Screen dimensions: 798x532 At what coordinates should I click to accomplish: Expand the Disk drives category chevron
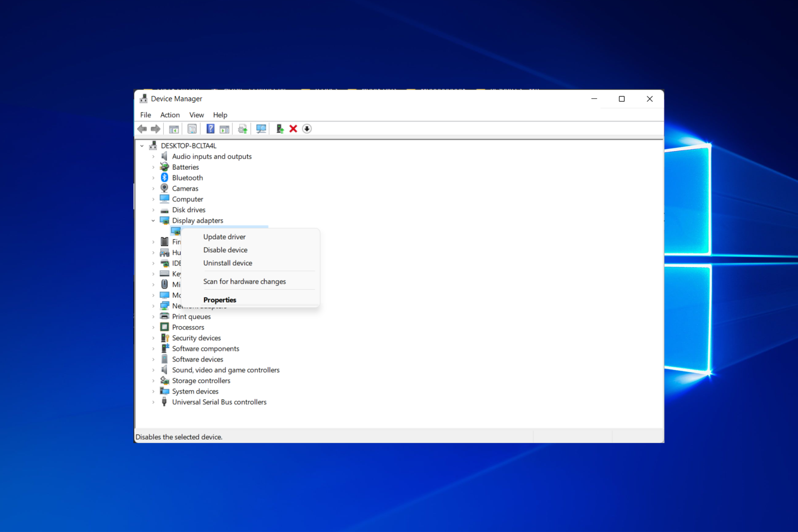[153, 210]
